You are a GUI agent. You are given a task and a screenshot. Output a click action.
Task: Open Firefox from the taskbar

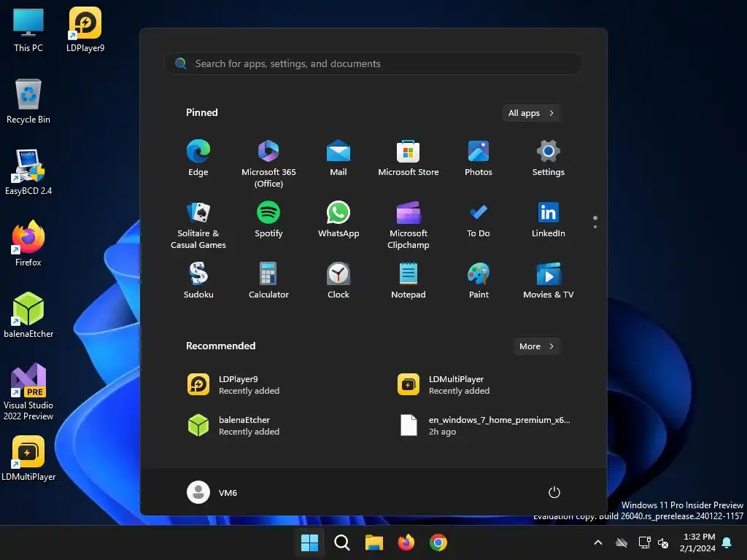[406, 542]
